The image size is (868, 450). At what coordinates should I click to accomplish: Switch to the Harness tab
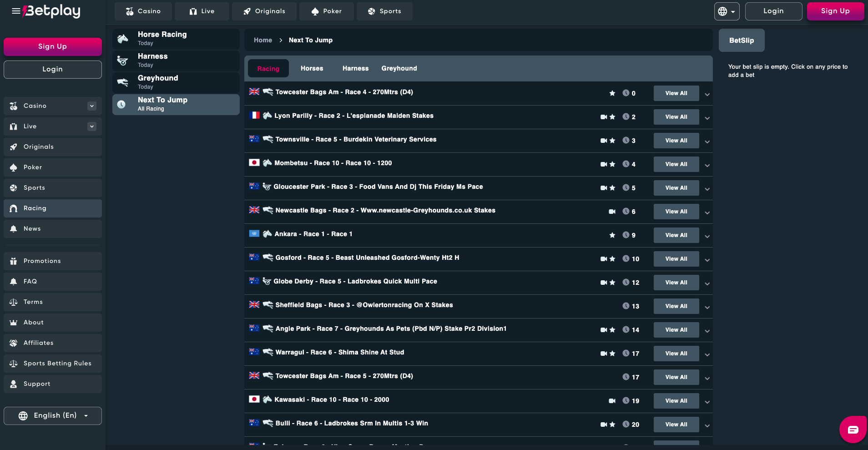coord(356,68)
